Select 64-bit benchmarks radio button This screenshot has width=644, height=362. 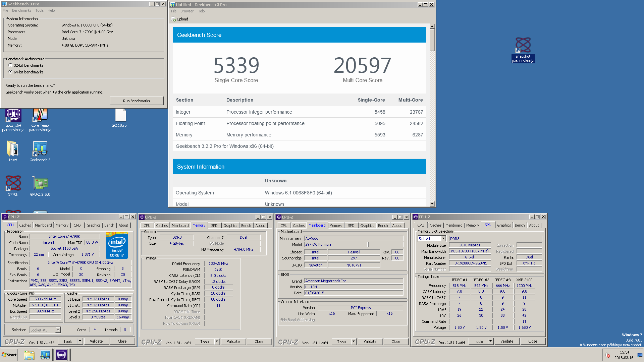[x=10, y=72]
